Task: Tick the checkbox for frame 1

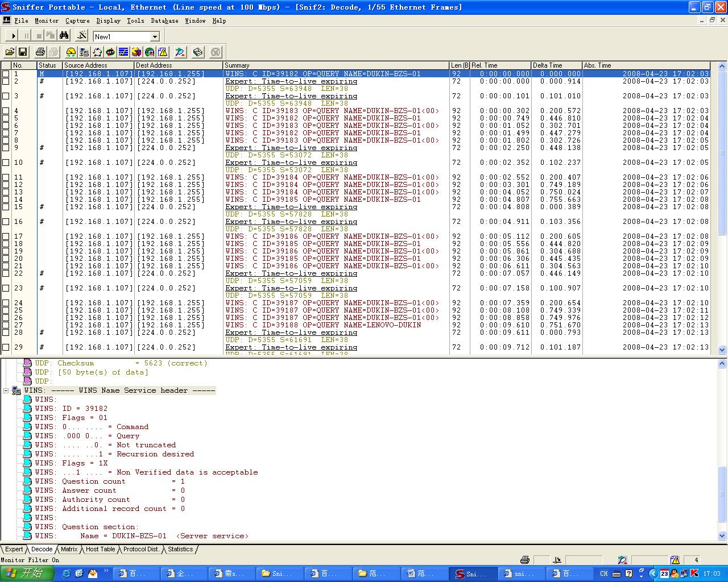Action: click(6, 74)
